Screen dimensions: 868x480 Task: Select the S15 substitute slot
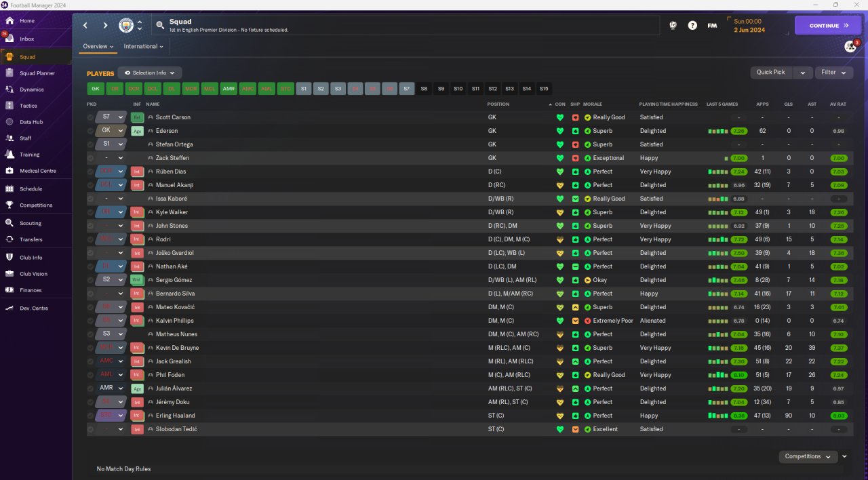click(544, 89)
